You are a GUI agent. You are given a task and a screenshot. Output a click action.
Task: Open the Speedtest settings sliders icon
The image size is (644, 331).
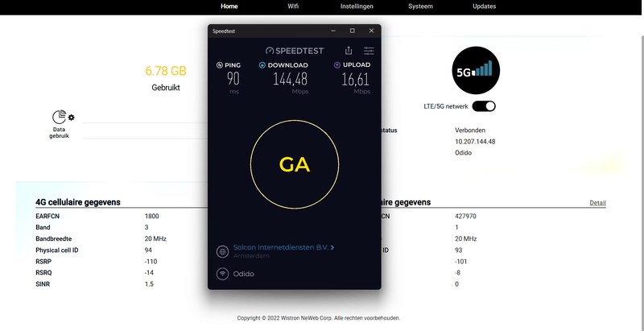pos(369,51)
